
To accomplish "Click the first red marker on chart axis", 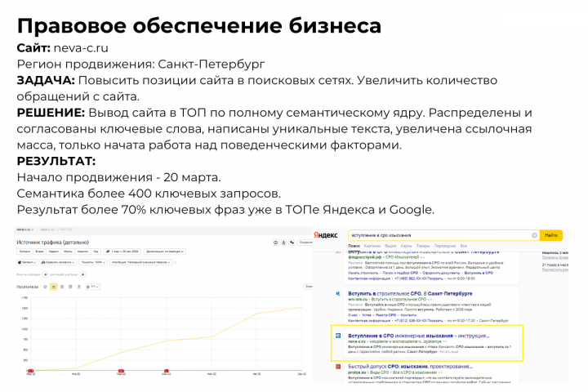I will pyautogui.click(x=31, y=371).
